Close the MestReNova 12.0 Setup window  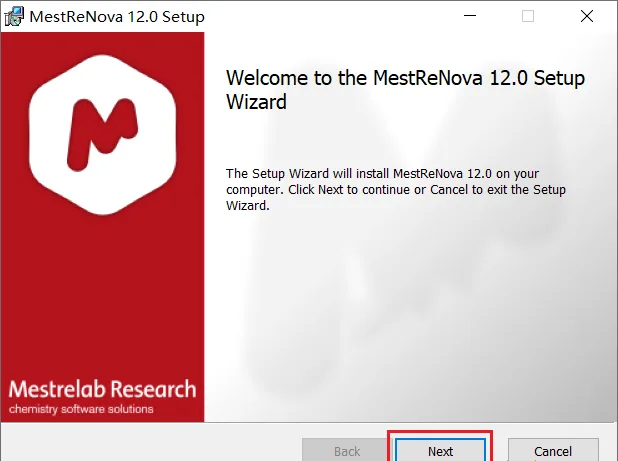(587, 16)
